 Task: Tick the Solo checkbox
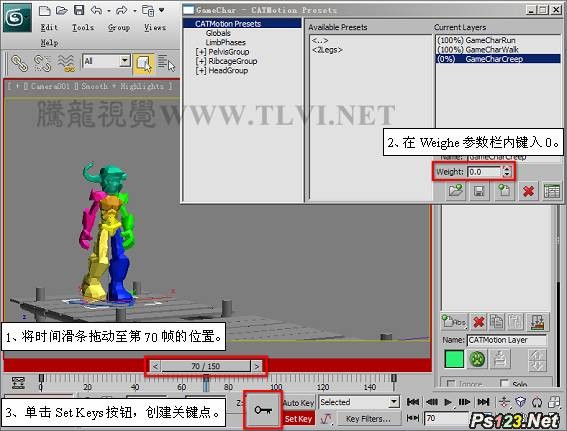(x=504, y=383)
